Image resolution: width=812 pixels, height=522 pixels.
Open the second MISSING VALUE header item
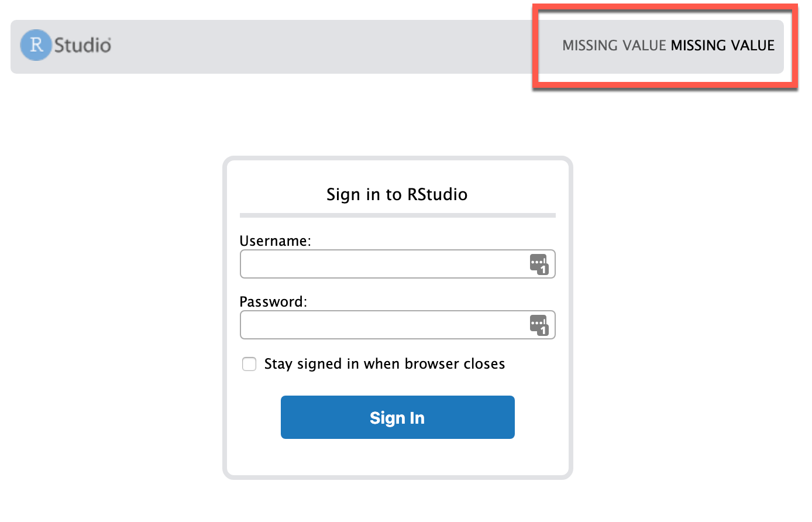(x=722, y=45)
